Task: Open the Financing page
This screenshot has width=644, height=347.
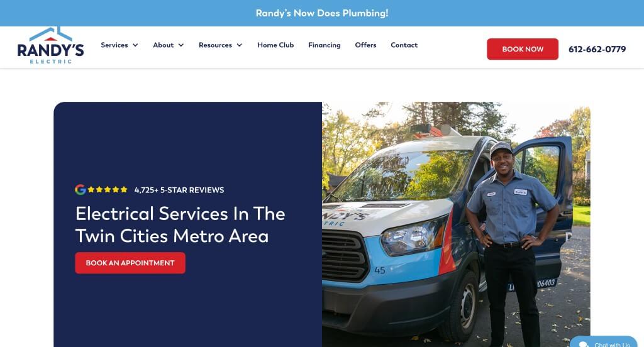Action: pyautogui.click(x=325, y=45)
